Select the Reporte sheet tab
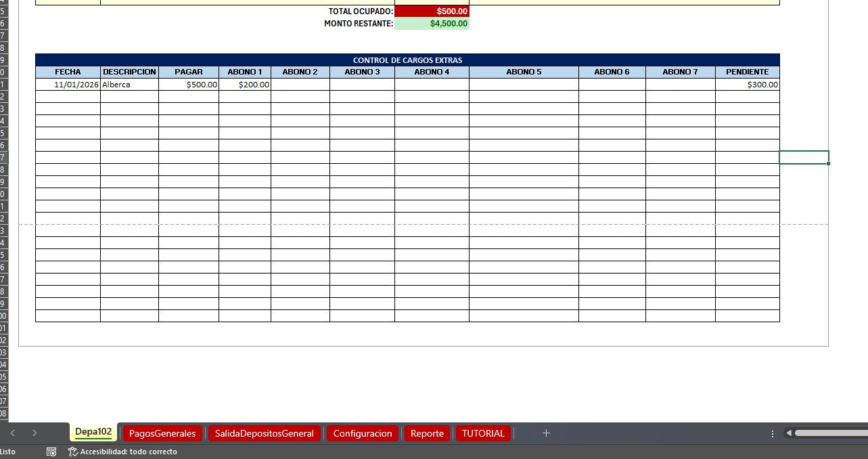Viewport: 868px width, 459px height. (427, 433)
